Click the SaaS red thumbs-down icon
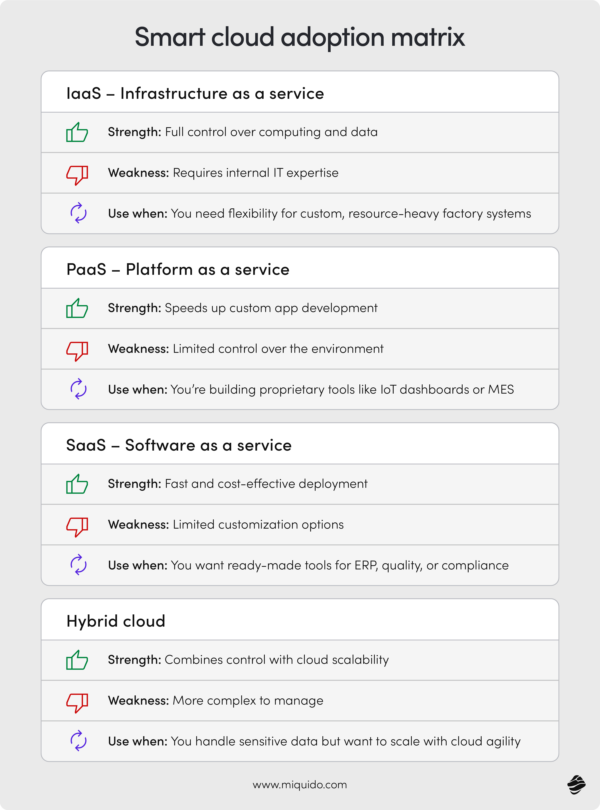This screenshot has height=810, width=600. 77,526
